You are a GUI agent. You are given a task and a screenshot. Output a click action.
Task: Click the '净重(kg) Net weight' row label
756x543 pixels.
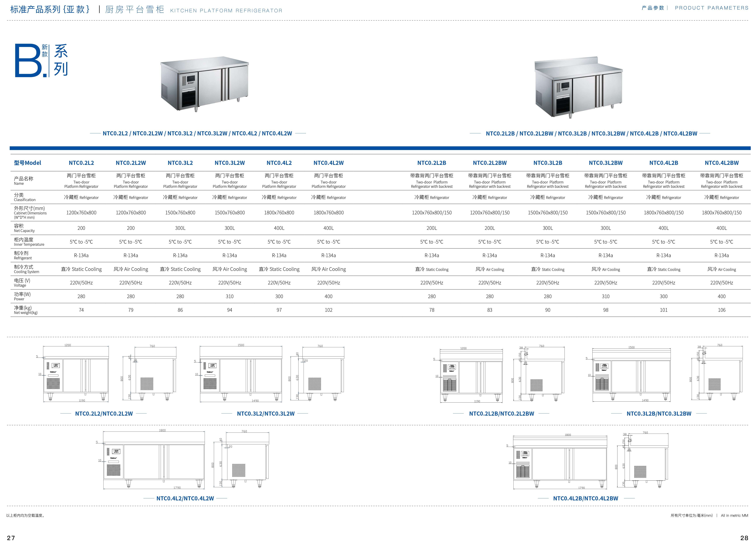point(26,310)
